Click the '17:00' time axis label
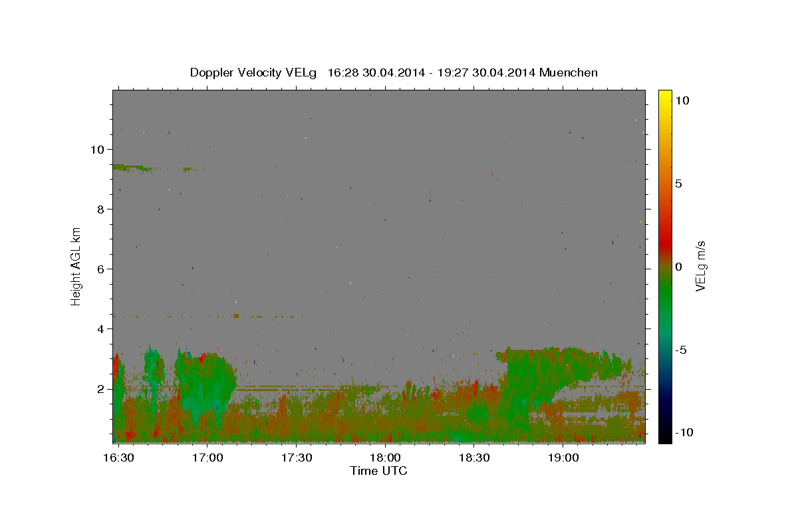Screen dimensions: 798x532 coord(207,458)
